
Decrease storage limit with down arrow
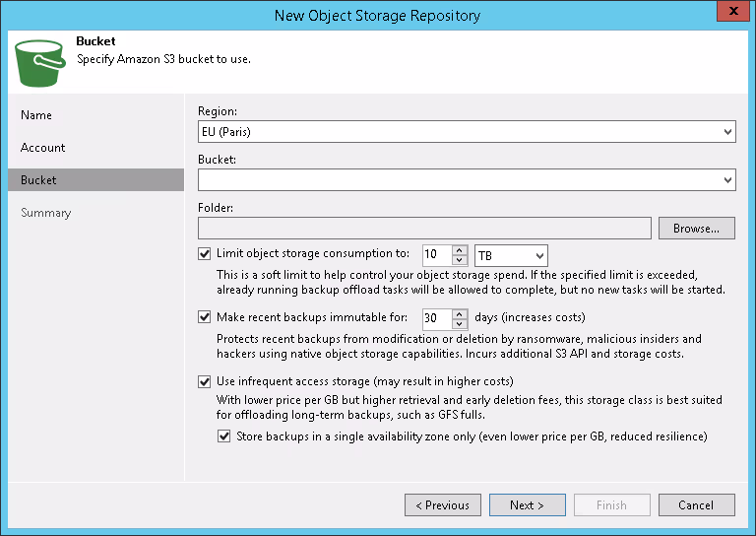tap(460, 260)
